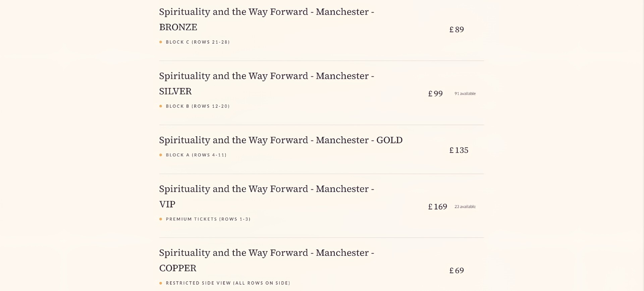Select the £169 VIP price
Viewport: 644px width, 291px height.
click(438, 206)
